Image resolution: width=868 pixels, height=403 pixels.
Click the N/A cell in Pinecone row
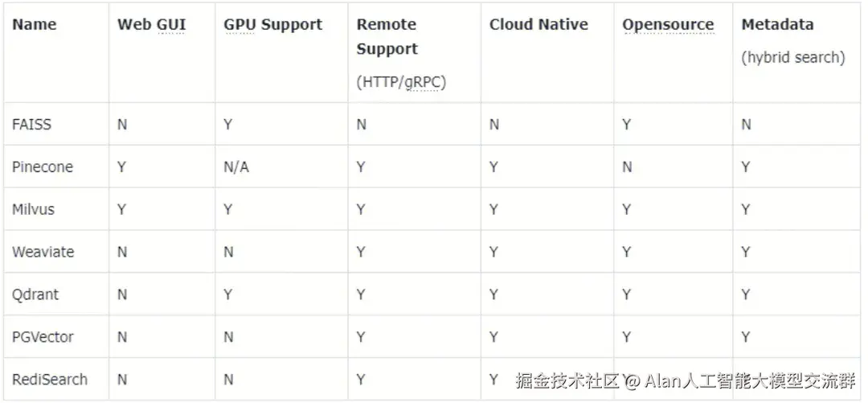pyautogui.click(x=236, y=167)
